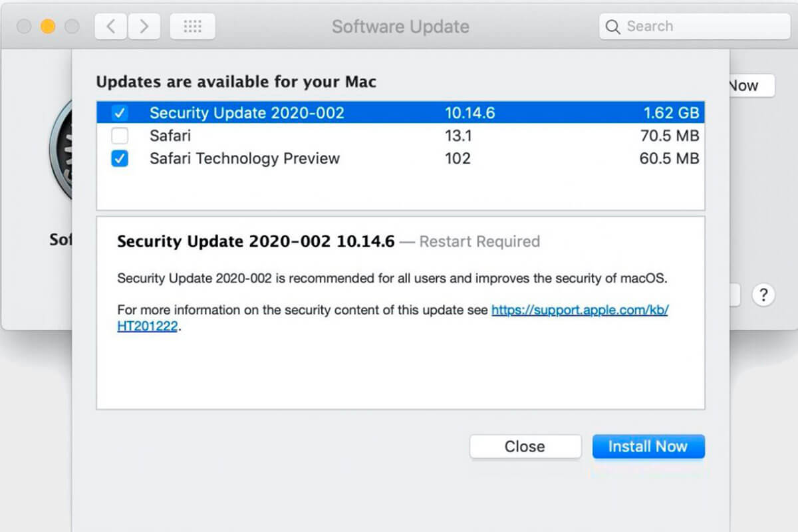
Task: Check the Safari update checkbox
Action: [x=120, y=136]
